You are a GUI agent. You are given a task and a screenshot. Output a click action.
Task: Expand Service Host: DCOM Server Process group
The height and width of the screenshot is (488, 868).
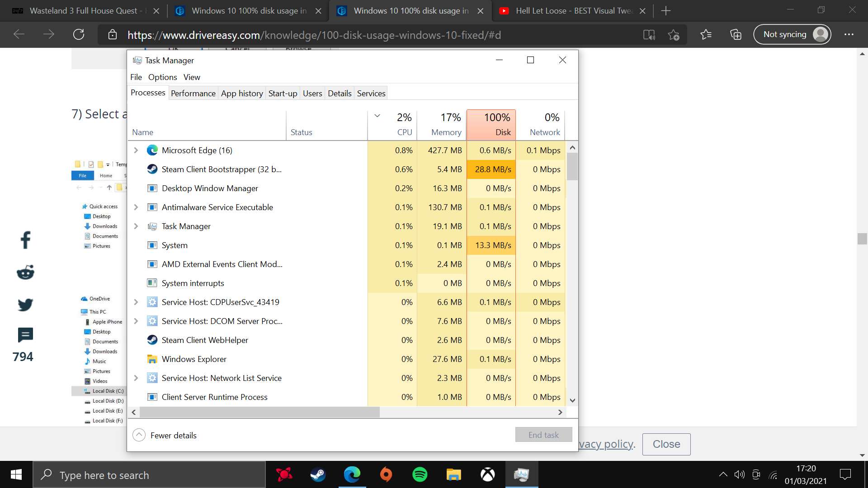tap(136, 321)
